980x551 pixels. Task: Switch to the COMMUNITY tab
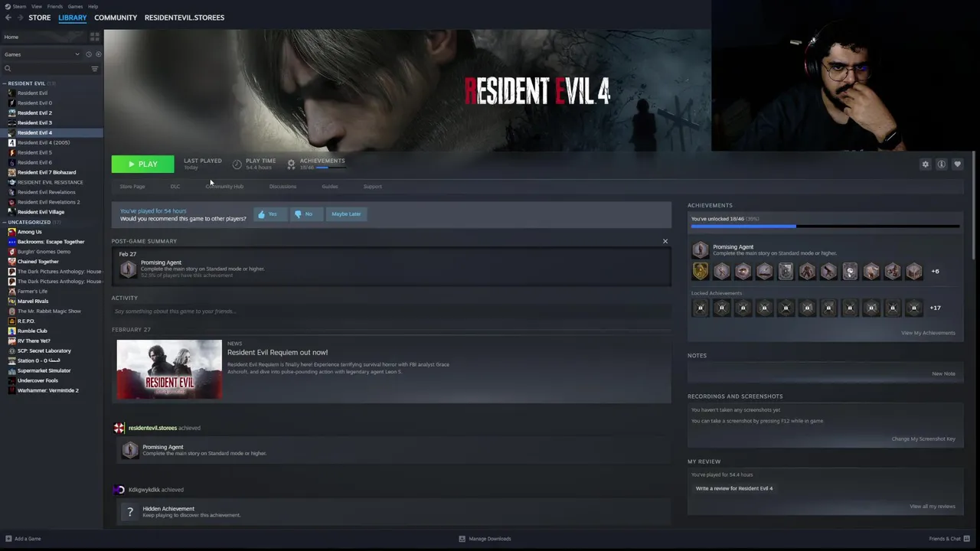coord(116,18)
